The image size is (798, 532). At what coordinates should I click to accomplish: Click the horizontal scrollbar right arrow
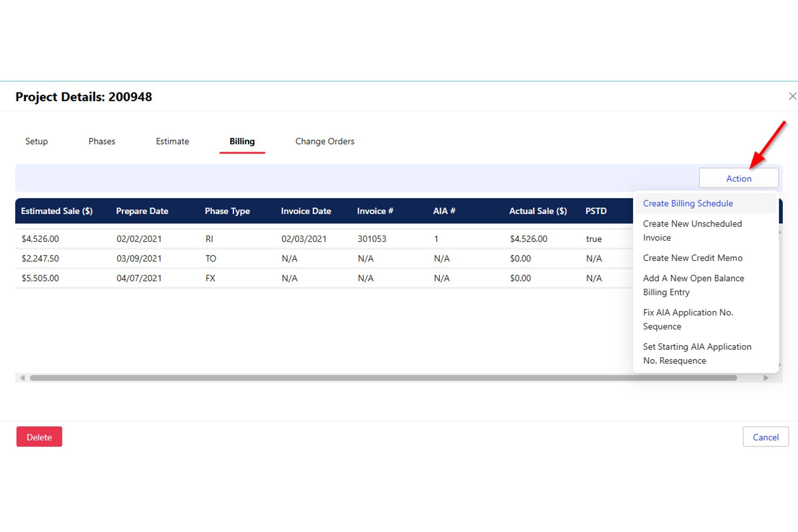(x=766, y=378)
